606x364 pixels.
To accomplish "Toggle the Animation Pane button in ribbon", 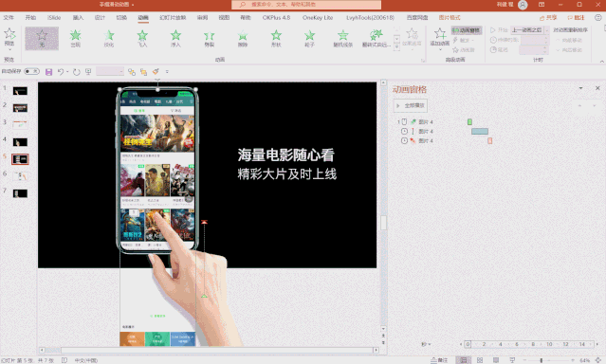I will [467, 30].
